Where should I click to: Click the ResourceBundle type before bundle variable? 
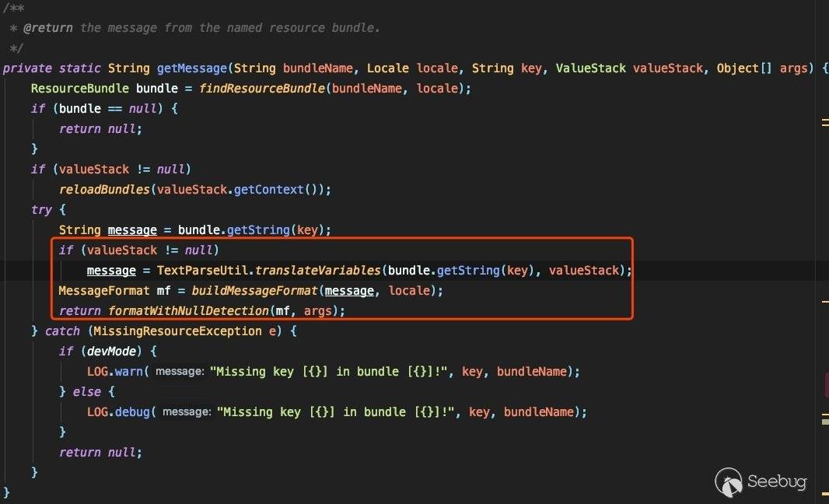pyautogui.click(x=80, y=89)
